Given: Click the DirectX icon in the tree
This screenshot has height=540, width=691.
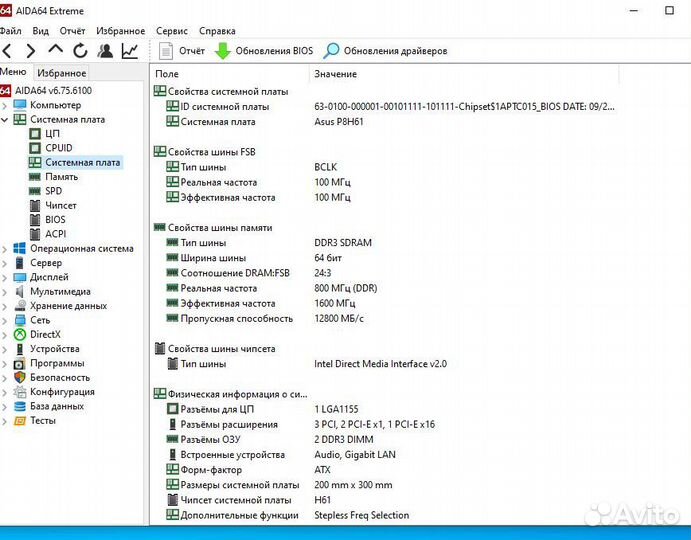Looking at the screenshot, I should 19,335.
